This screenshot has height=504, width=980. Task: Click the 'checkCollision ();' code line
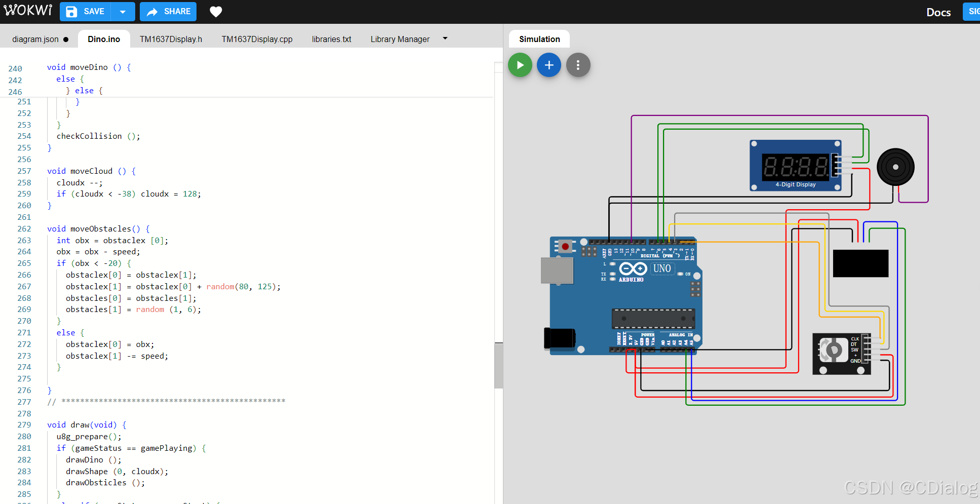point(98,136)
